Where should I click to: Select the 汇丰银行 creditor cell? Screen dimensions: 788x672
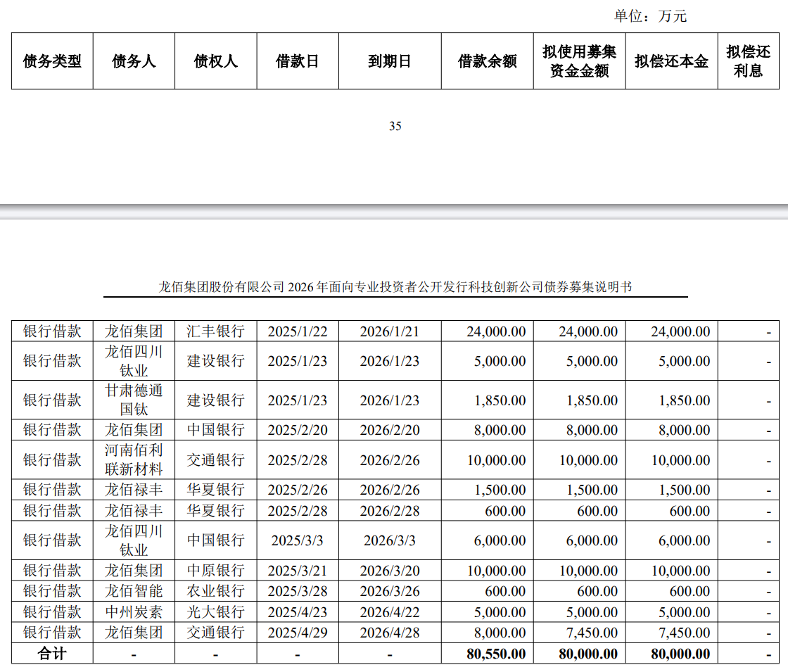[x=215, y=331]
